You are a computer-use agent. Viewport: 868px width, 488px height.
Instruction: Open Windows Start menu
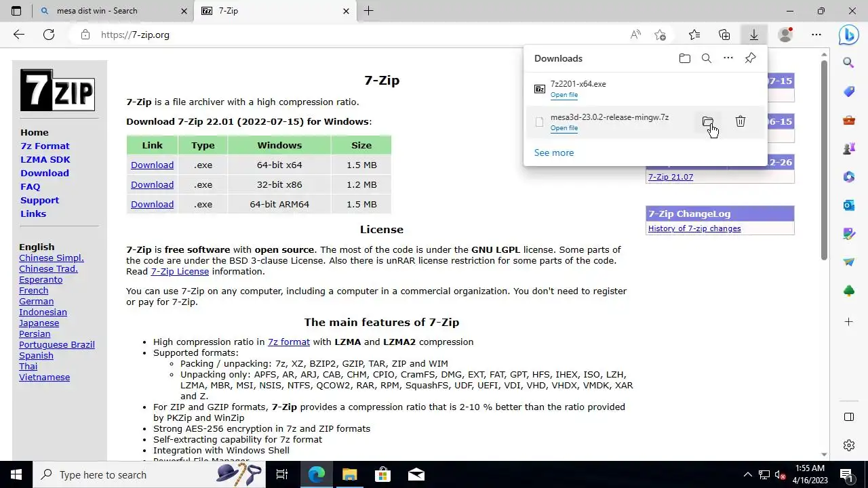pos(16,474)
